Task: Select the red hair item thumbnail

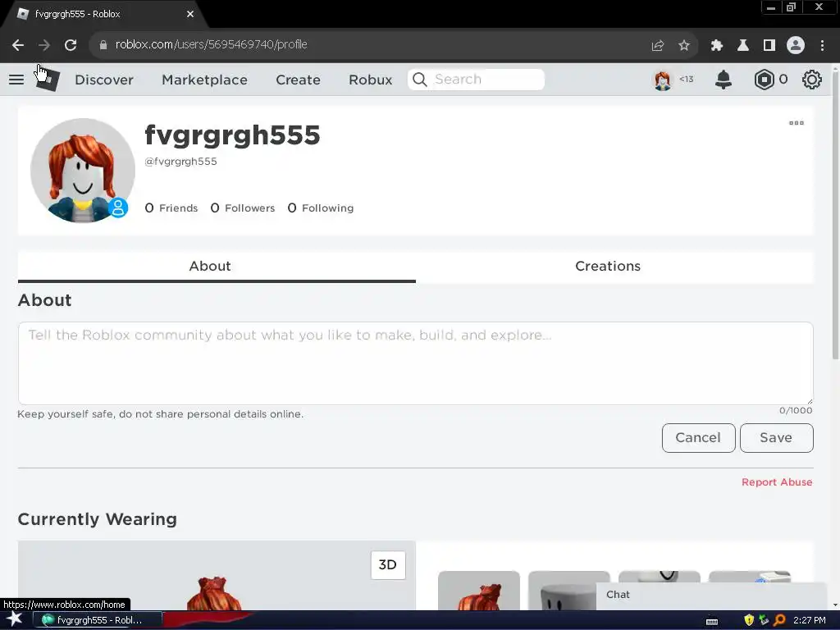Action: (479, 591)
